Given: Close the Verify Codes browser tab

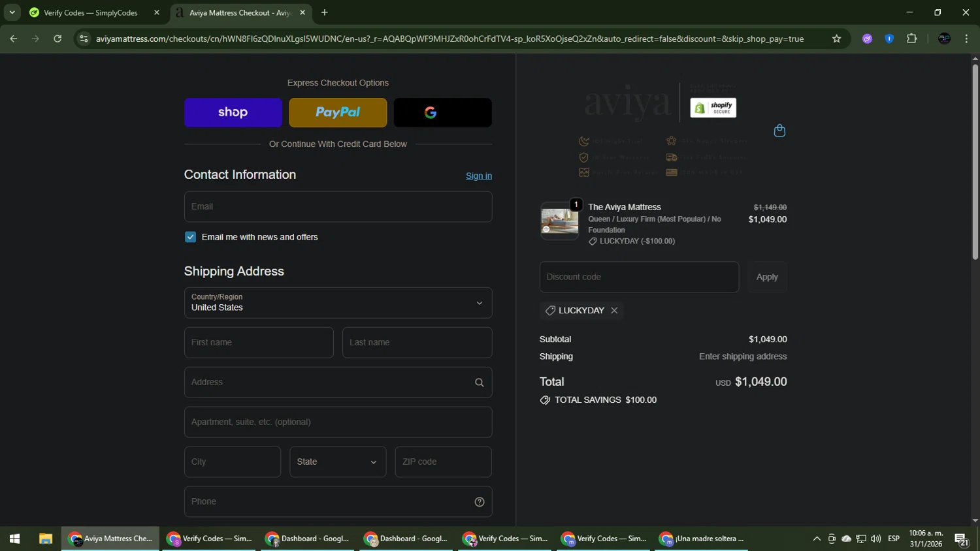Looking at the screenshot, I should point(157,12).
